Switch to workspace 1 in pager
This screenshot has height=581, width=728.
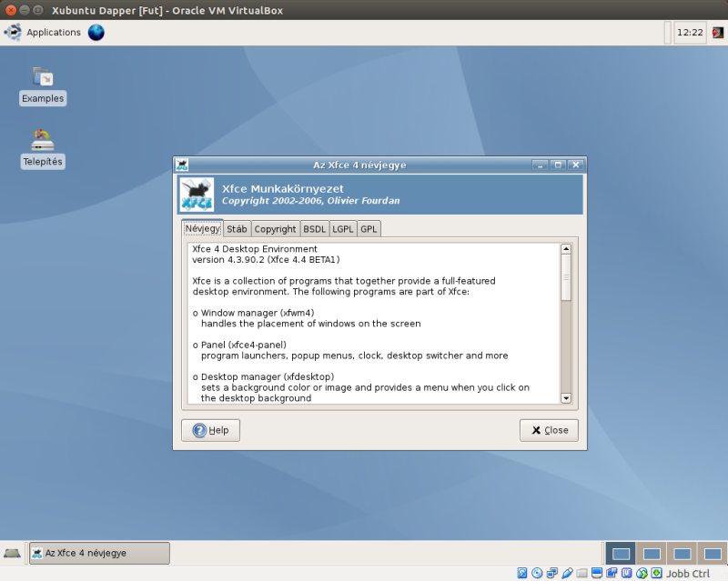[x=621, y=554]
